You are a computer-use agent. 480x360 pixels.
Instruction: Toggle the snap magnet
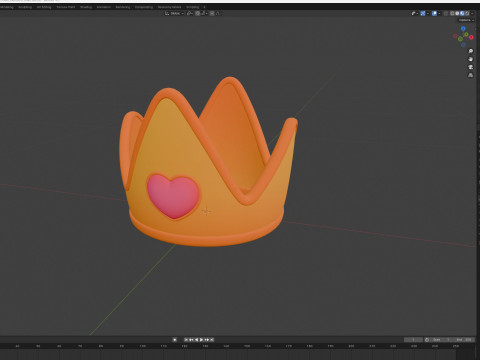tap(197, 13)
